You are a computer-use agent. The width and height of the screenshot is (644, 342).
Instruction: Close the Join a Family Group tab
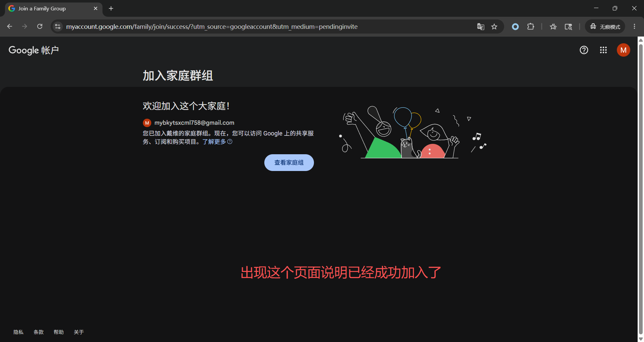click(x=96, y=8)
